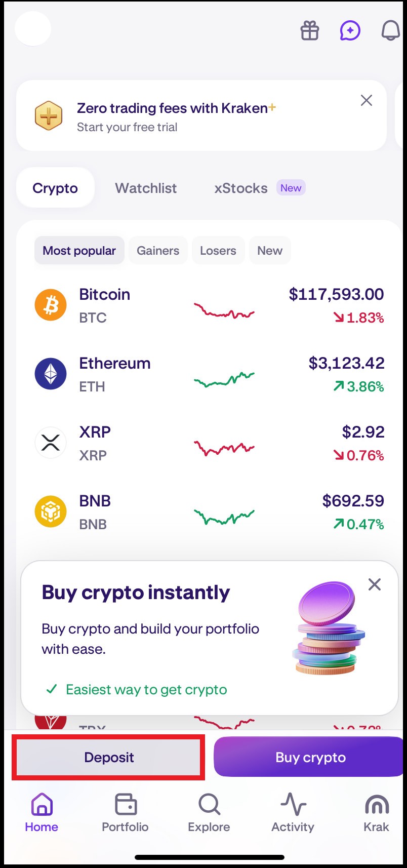The image size is (407, 868).
Task: Open the Activity pulse icon
Action: point(293,804)
